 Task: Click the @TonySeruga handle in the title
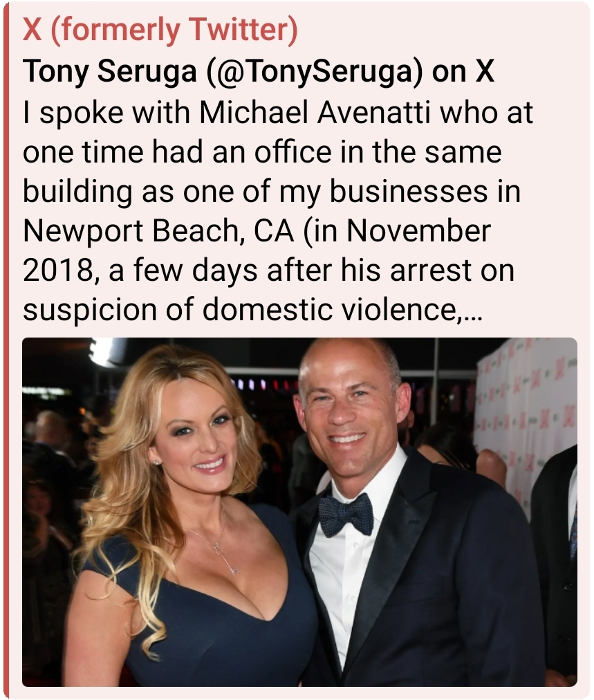point(315,71)
